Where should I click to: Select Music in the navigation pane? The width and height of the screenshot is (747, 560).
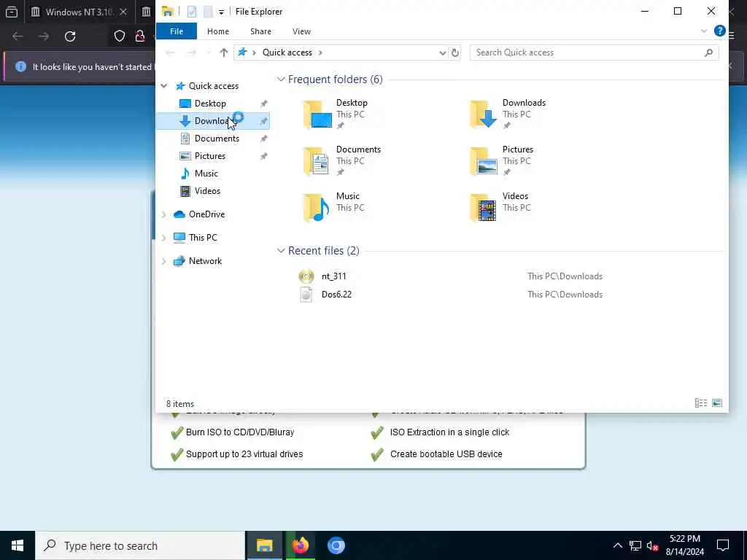pyautogui.click(x=206, y=174)
